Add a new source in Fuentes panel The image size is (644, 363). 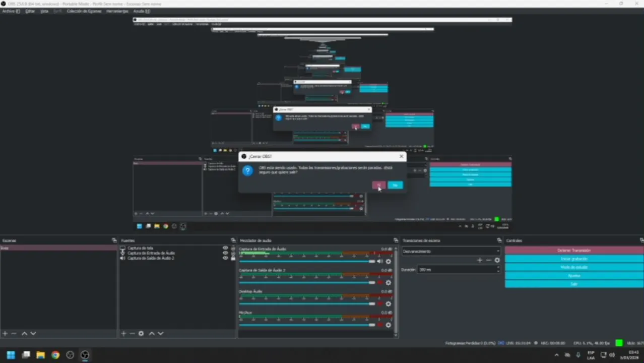click(x=123, y=333)
